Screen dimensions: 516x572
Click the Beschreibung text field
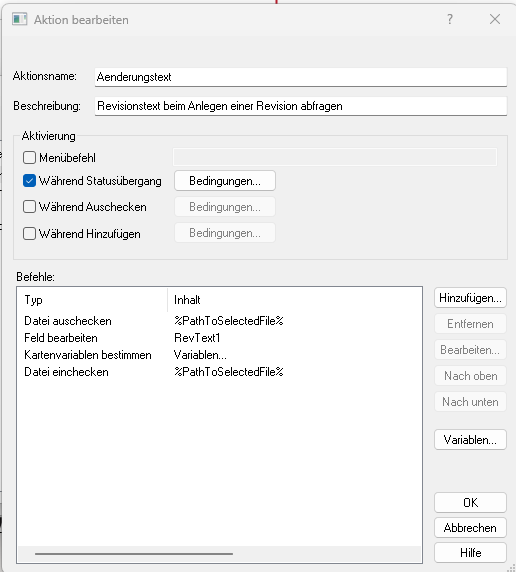click(x=301, y=106)
